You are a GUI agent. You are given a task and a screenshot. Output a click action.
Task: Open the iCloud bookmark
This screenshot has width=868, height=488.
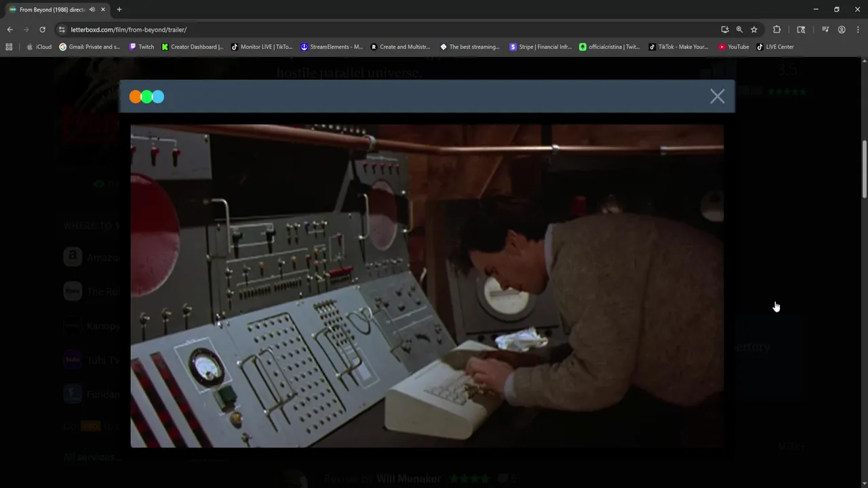tap(39, 47)
